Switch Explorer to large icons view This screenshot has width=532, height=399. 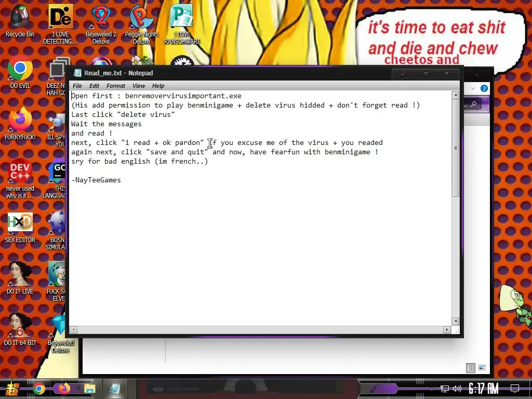(x=482, y=368)
